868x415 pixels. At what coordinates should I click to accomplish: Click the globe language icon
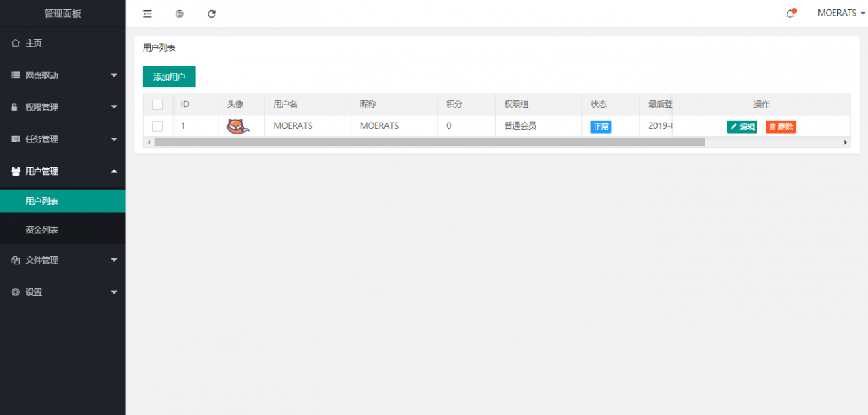pyautogui.click(x=179, y=13)
